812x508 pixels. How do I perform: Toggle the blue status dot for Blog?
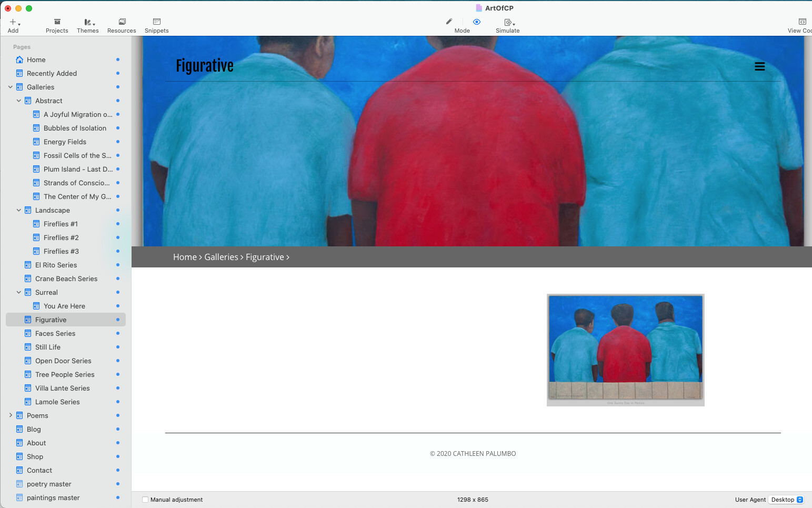click(118, 429)
